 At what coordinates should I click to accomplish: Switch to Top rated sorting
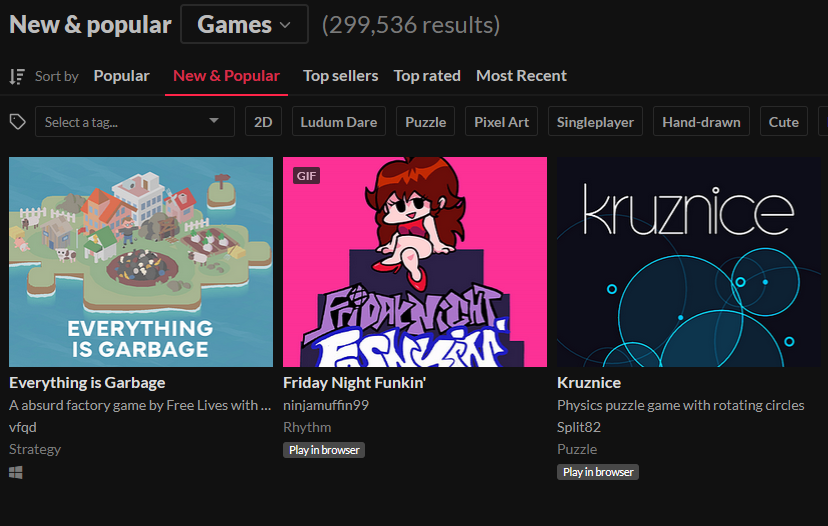point(427,76)
